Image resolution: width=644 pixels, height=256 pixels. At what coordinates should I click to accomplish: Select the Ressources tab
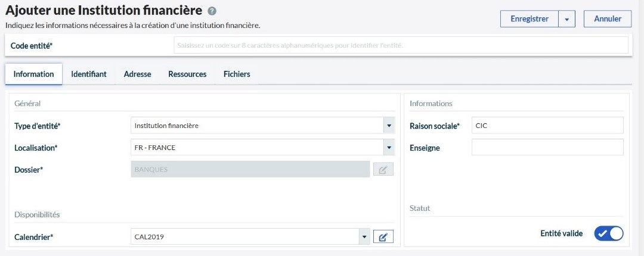tap(187, 74)
